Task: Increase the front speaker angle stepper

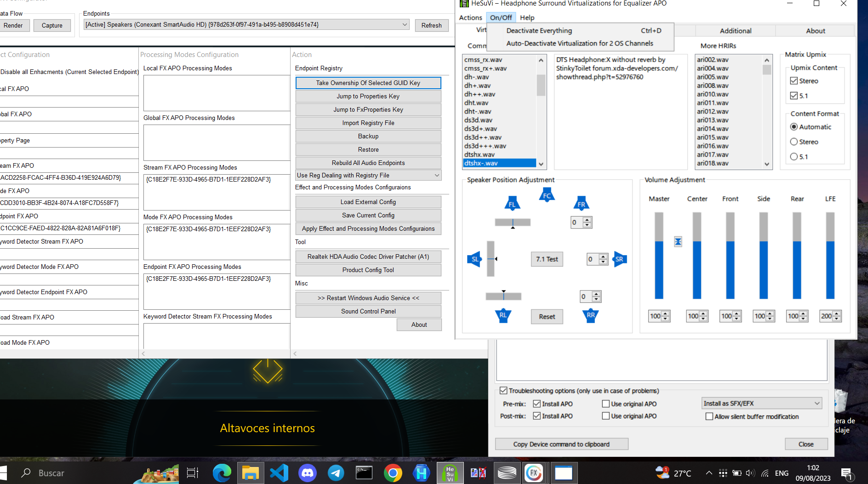Action: 587,220
